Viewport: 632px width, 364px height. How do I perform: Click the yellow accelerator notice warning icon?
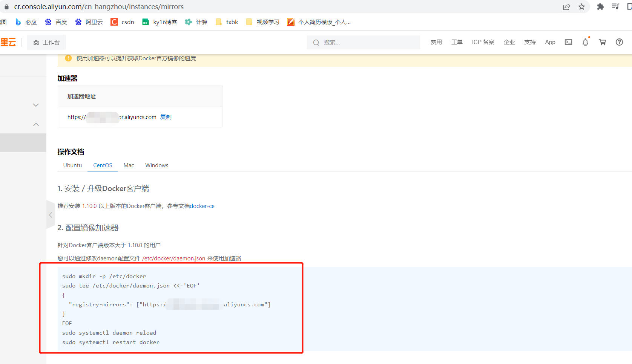click(x=68, y=58)
